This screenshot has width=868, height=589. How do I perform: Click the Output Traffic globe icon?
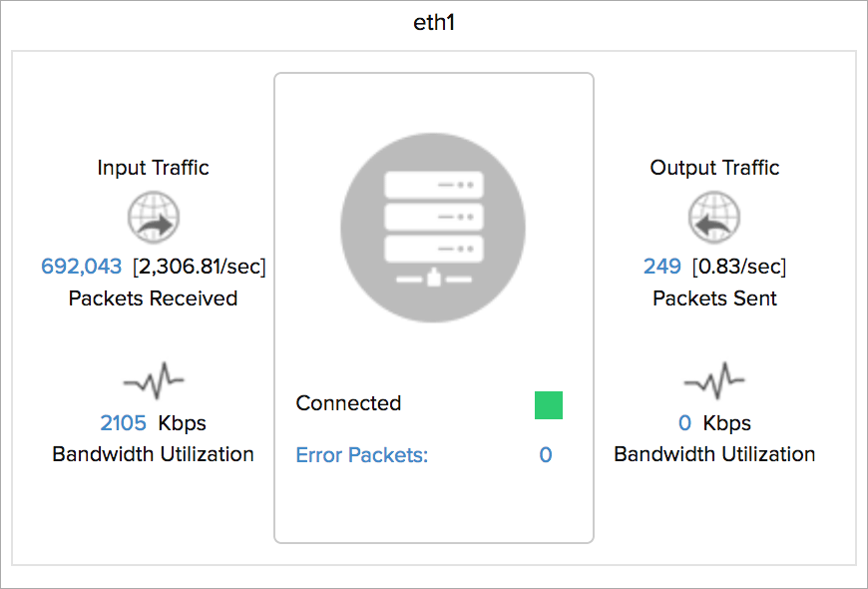(x=714, y=217)
